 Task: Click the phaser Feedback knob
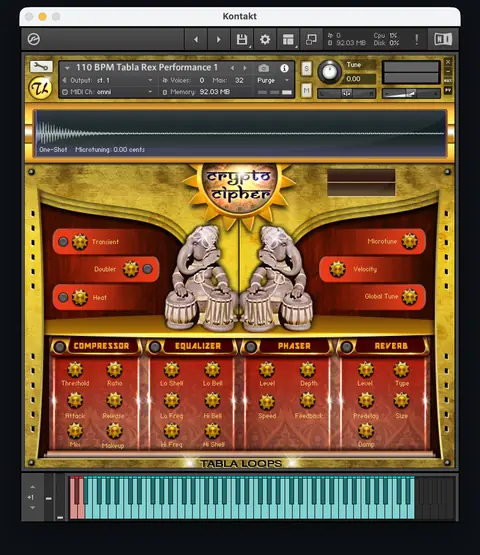tap(308, 401)
